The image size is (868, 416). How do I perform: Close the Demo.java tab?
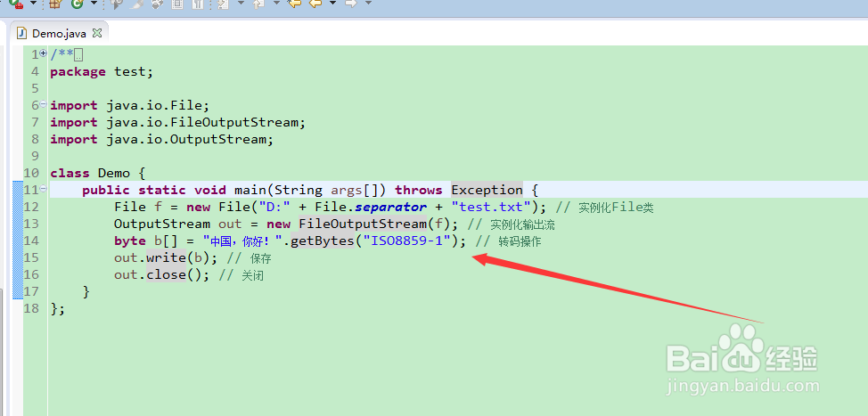pyautogui.click(x=97, y=33)
